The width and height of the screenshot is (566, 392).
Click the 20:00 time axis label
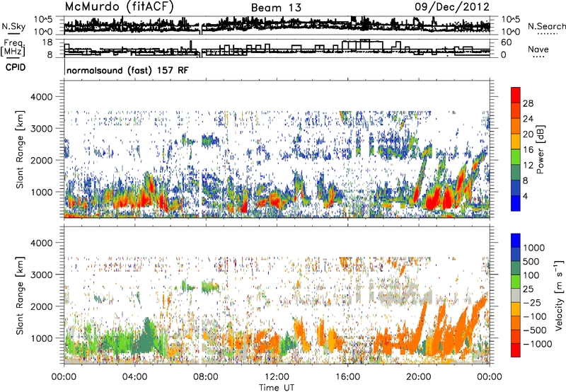click(419, 377)
